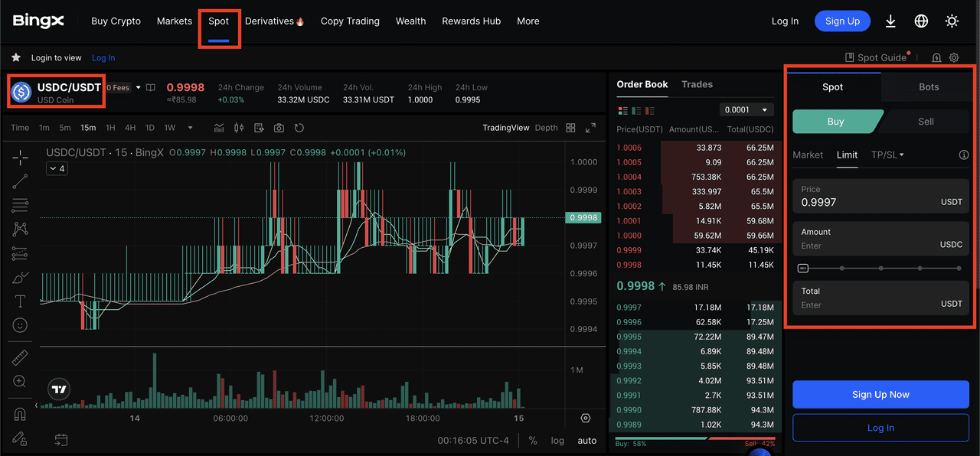Show both bids and asks order book view
The width and height of the screenshot is (980, 456).
(622, 110)
